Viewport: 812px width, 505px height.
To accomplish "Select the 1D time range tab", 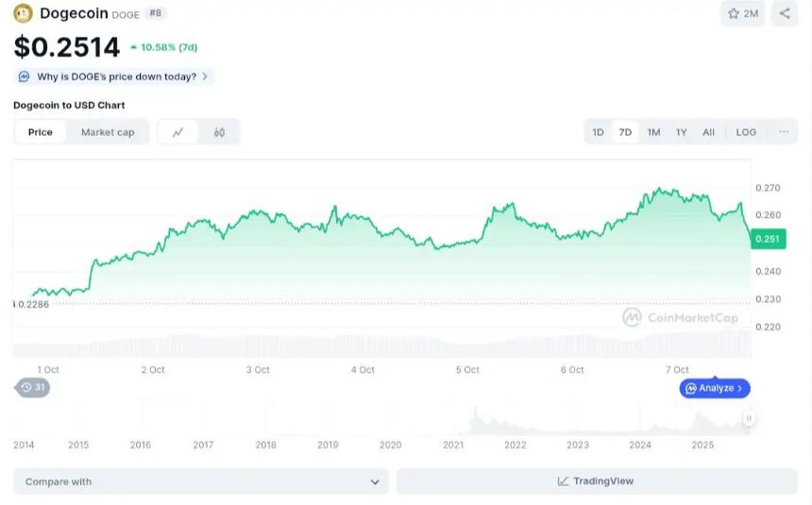I will (598, 132).
